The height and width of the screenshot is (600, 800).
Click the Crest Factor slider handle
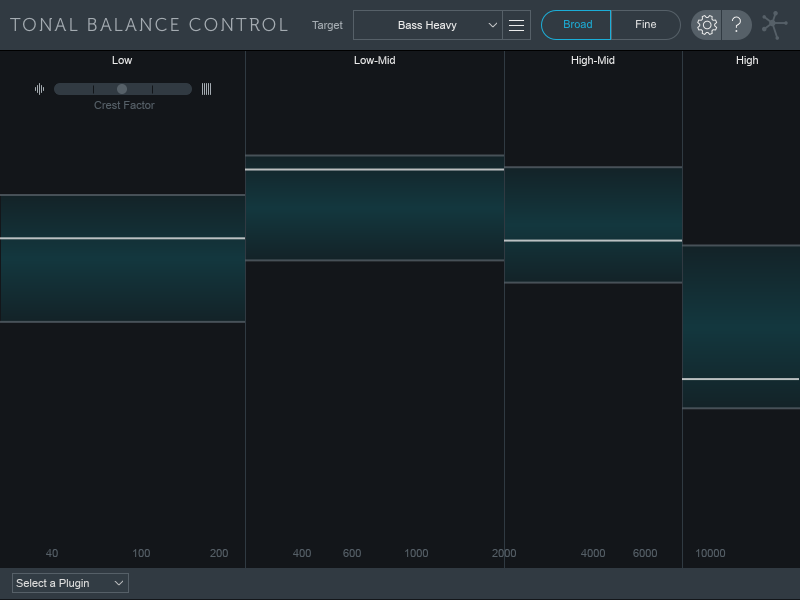(x=121, y=89)
